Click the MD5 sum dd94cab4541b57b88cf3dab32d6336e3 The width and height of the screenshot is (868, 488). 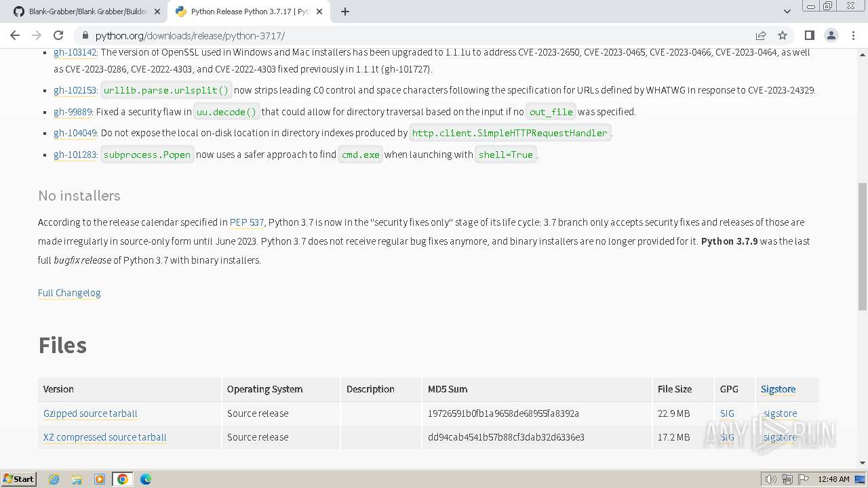pyautogui.click(x=506, y=437)
